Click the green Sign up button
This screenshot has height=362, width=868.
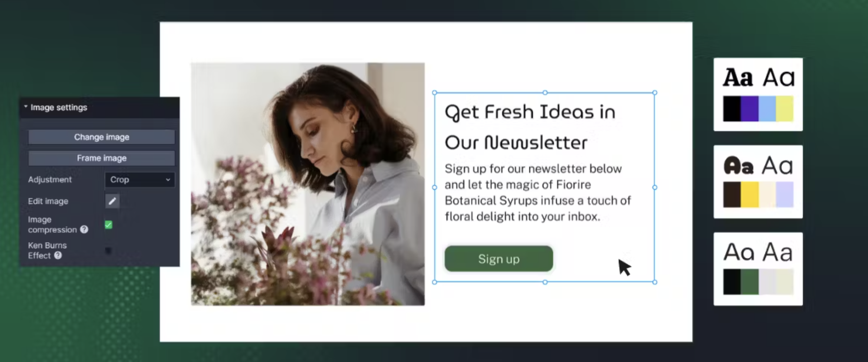tap(499, 259)
